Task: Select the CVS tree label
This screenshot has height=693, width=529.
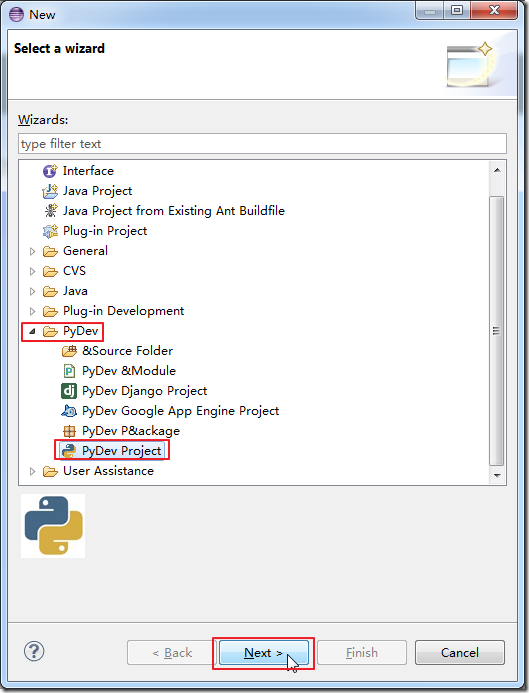Action: point(74,271)
